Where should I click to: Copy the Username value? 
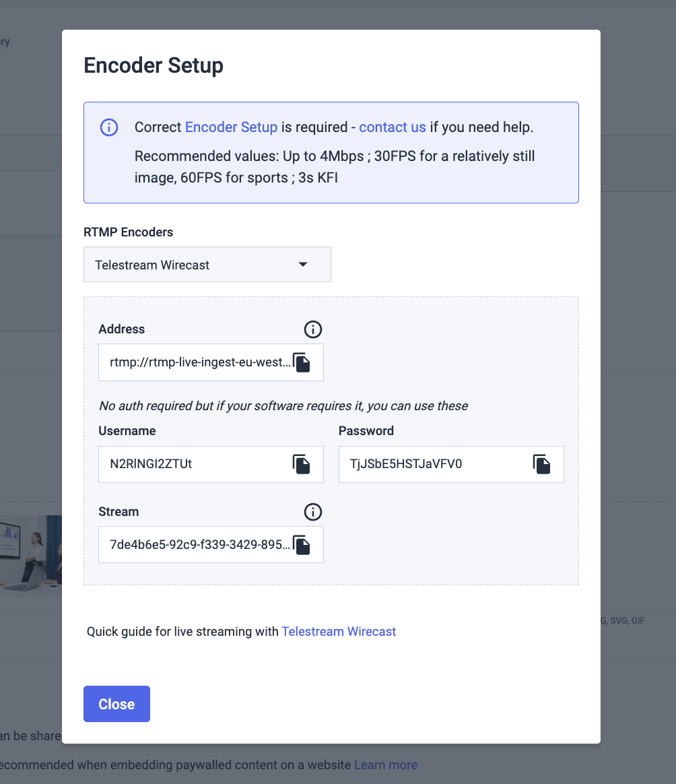coord(302,465)
